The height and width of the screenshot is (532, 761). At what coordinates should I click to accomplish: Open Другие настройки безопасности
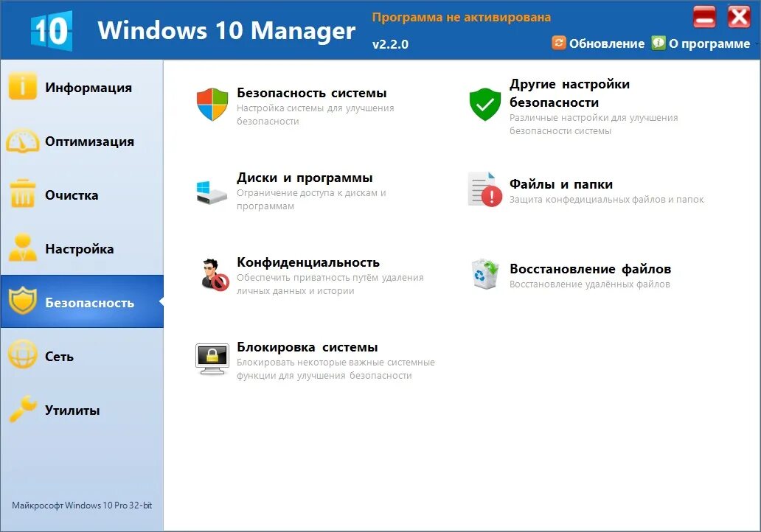pos(569,93)
